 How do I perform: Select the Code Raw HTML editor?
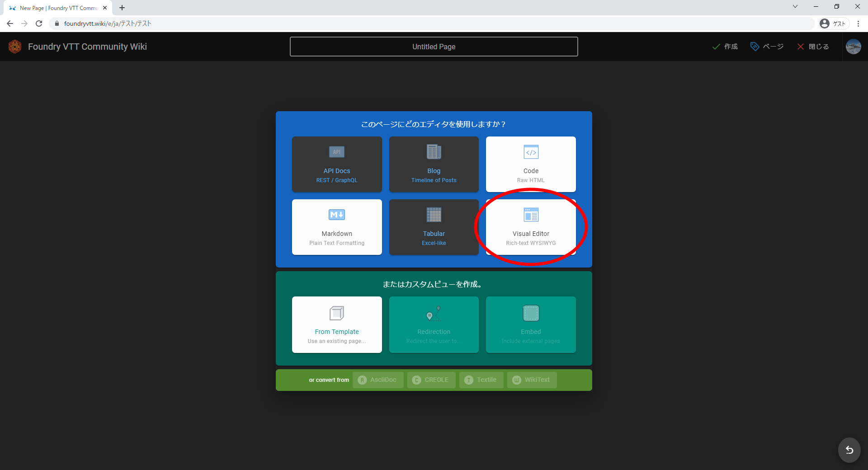coord(531,164)
